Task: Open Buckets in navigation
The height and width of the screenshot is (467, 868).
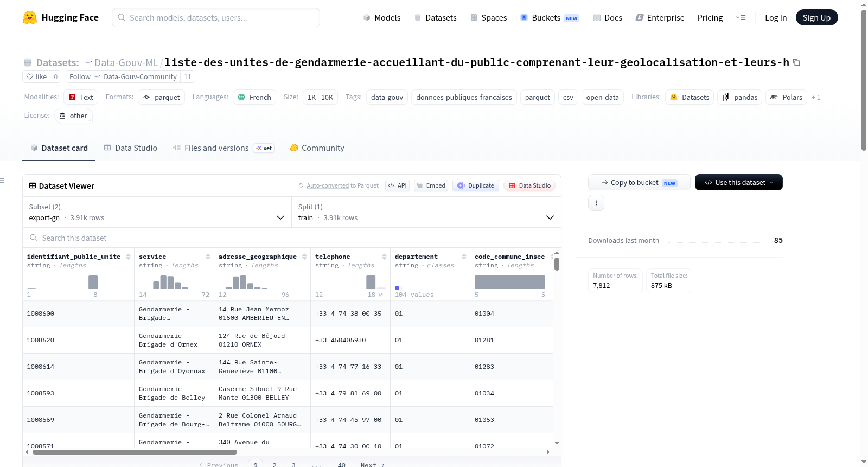Action: 550,18
